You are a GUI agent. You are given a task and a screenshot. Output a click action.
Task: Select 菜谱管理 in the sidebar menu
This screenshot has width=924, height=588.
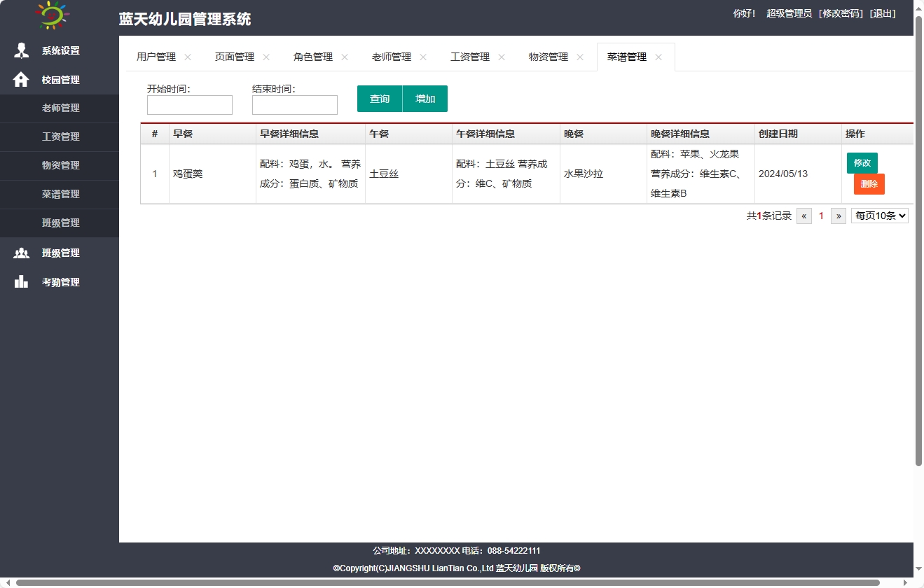coord(60,194)
